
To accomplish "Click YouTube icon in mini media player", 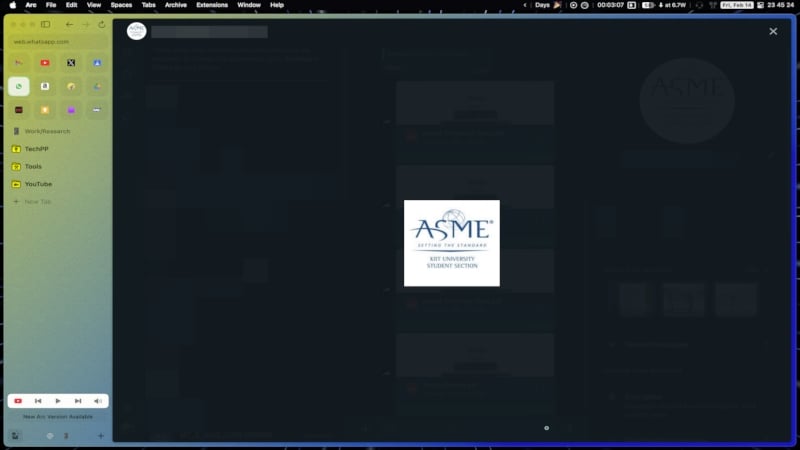I will [18, 401].
